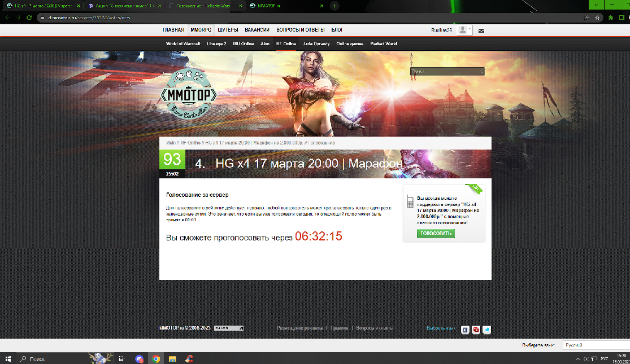Click the HG x4 server breadcrumb link
630x364 pixels.
(254, 143)
